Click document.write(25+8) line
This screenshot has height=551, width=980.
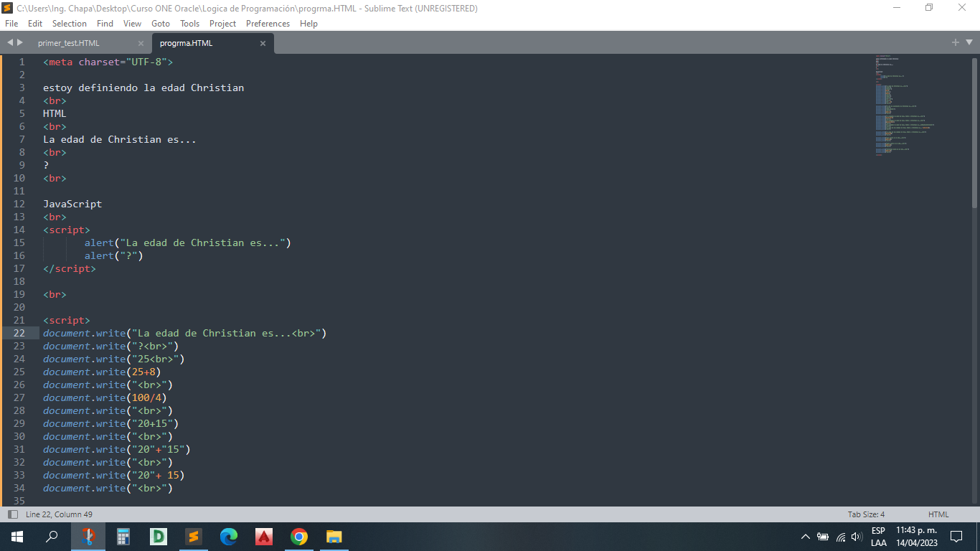pyautogui.click(x=102, y=372)
